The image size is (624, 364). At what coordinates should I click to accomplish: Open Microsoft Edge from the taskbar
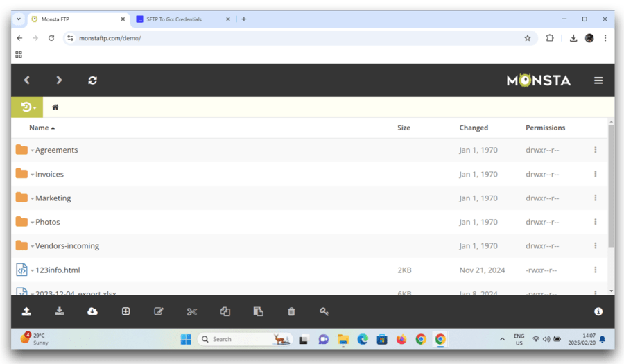tap(363, 339)
